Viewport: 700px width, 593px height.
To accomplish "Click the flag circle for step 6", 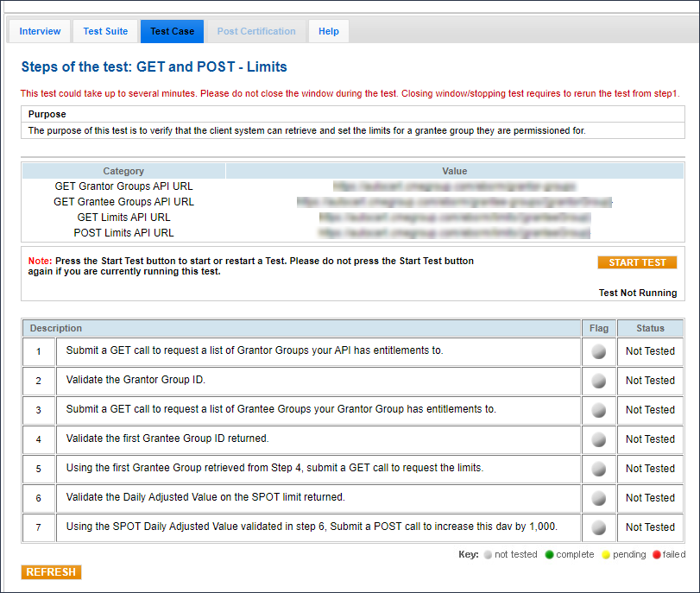I will (598, 498).
